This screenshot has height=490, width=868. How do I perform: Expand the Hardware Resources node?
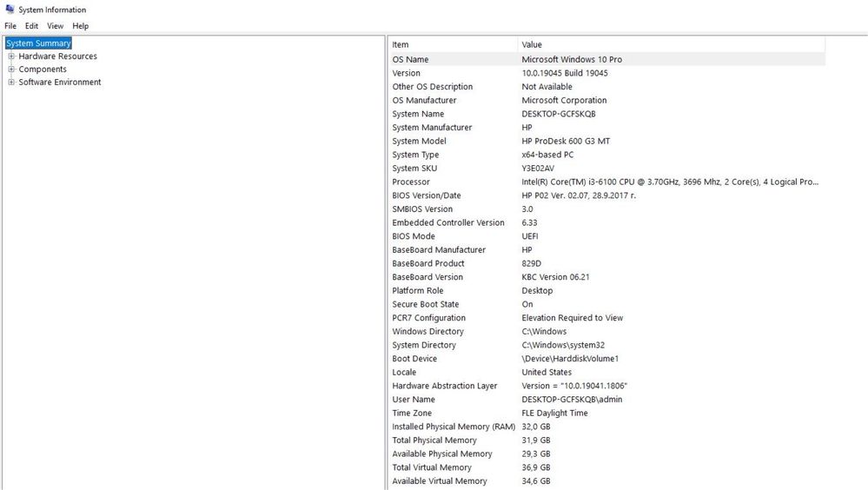pyautogui.click(x=11, y=56)
